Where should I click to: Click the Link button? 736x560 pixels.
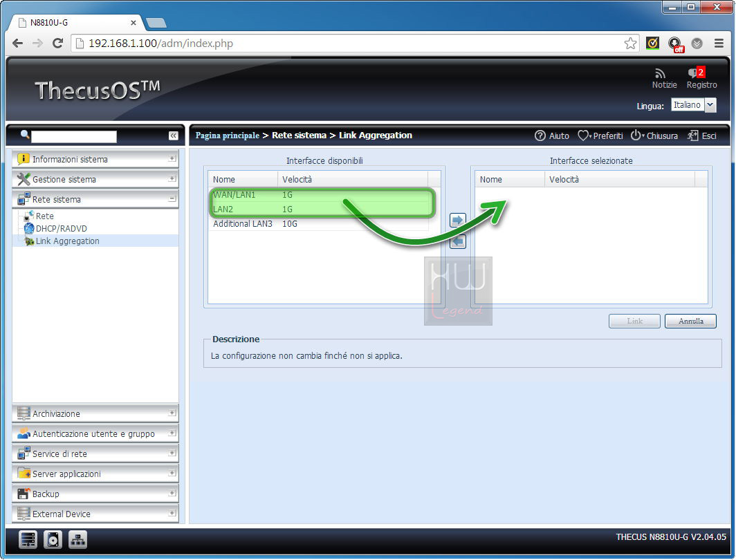[x=634, y=321]
